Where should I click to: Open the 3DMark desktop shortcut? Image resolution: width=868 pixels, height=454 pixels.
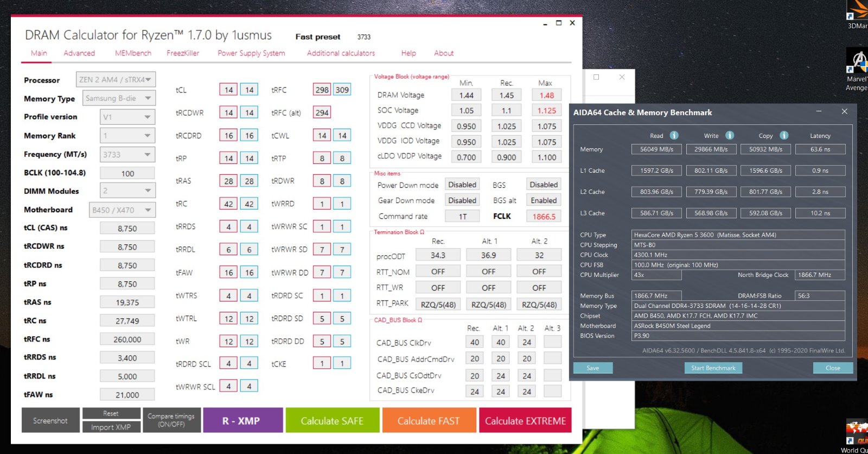point(857,15)
